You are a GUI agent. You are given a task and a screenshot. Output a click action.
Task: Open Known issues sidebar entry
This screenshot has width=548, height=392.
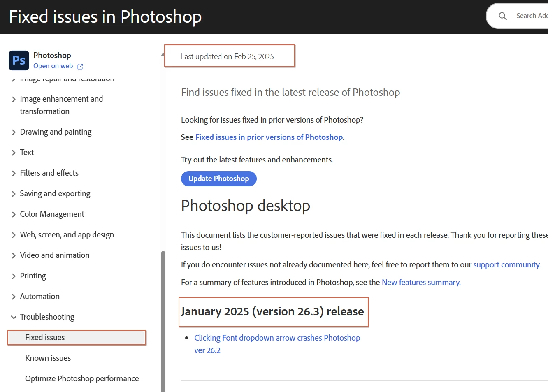tap(48, 358)
